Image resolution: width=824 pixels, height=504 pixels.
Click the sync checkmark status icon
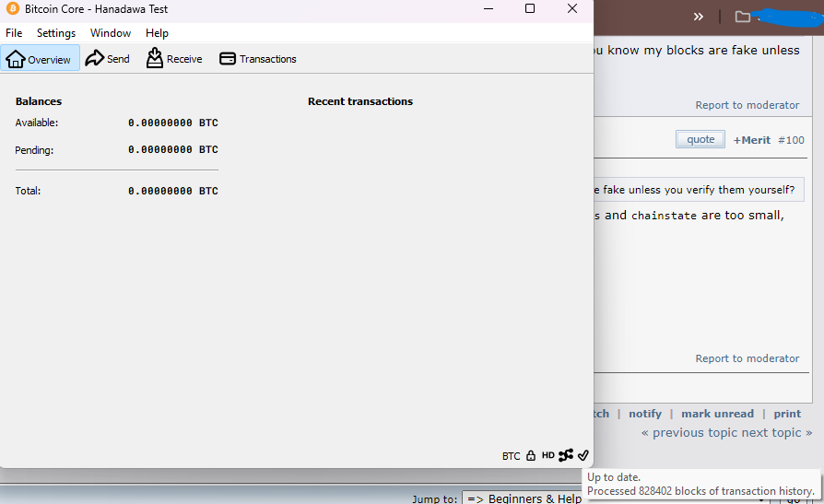click(x=583, y=455)
